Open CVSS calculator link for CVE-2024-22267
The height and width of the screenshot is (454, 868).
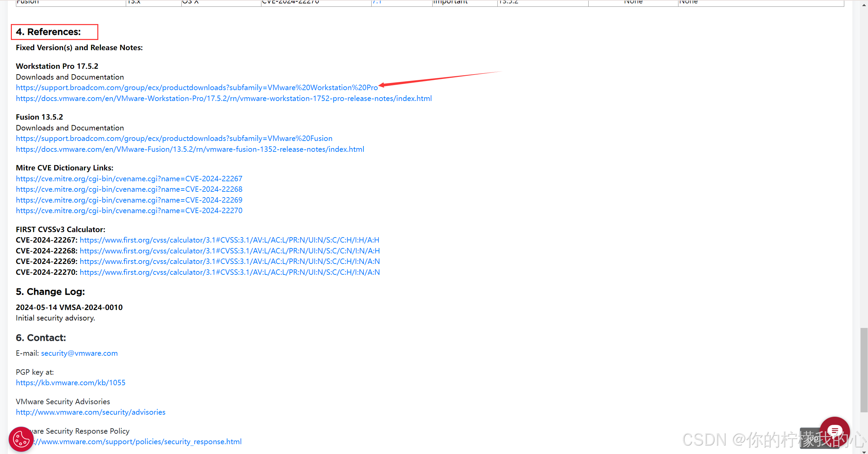pyautogui.click(x=230, y=240)
